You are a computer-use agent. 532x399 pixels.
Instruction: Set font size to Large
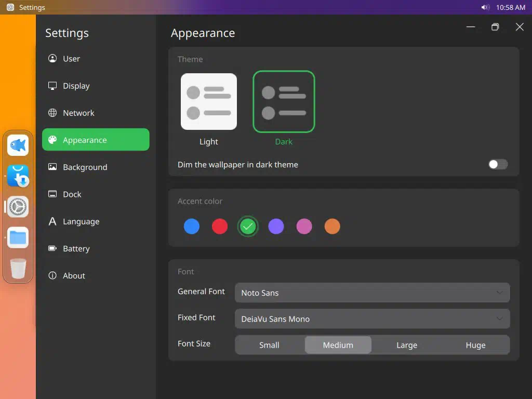click(406, 345)
